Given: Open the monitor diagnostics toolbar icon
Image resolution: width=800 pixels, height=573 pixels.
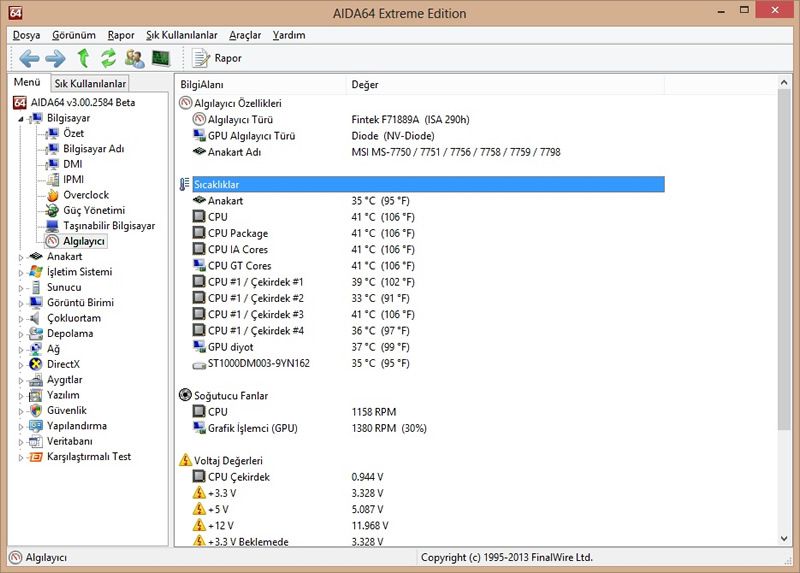Looking at the screenshot, I should coord(161,58).
